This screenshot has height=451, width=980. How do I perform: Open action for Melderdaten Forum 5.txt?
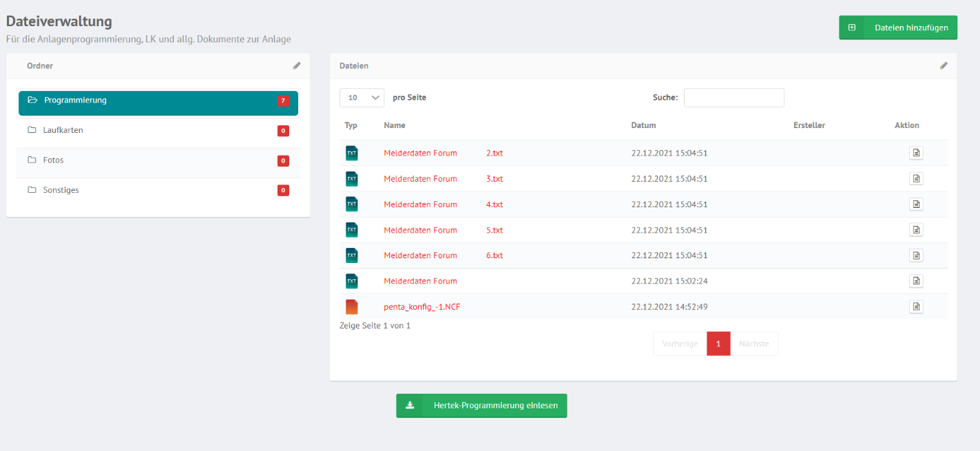pos(916,229)
